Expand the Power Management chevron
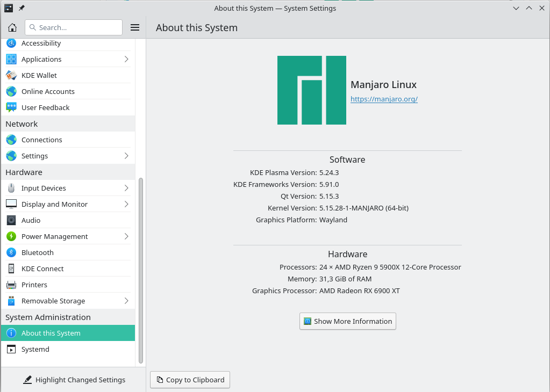 click(x=126, y=236)
